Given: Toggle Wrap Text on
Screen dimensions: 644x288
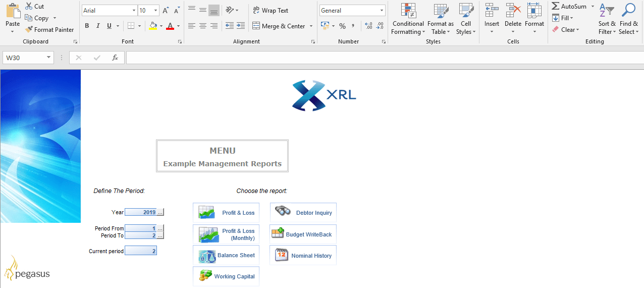Looking at the screenshot, I should [271, 11].
